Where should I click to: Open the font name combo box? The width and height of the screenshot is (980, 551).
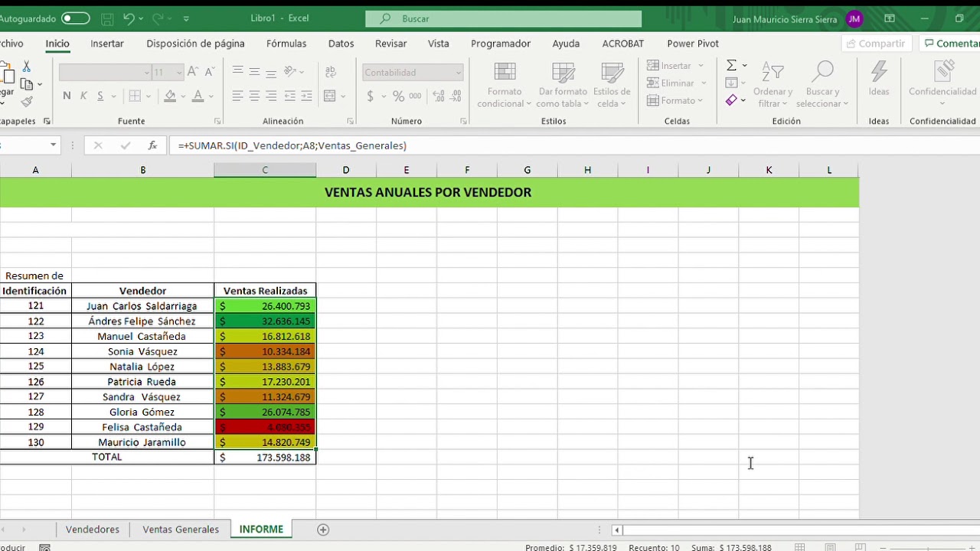point(104,73)
